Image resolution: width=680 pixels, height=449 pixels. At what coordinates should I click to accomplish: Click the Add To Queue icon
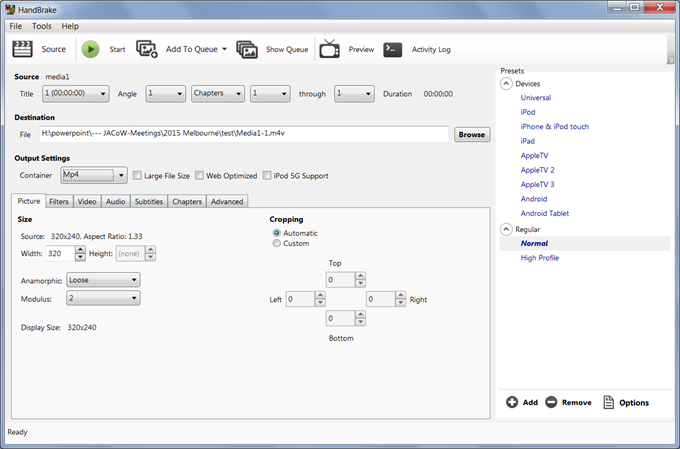[147, 49]
